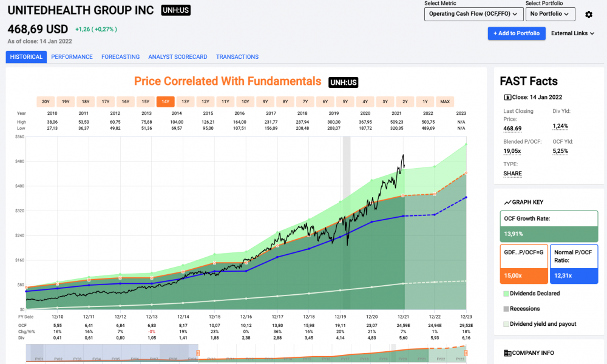Click the UNH:US badge in chart title
This screenshot has width=607, height=364.
click(x=344, y=83)
